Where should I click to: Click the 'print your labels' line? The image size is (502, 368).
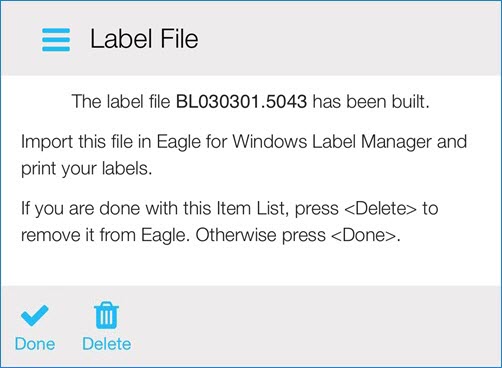coord(87,169)
